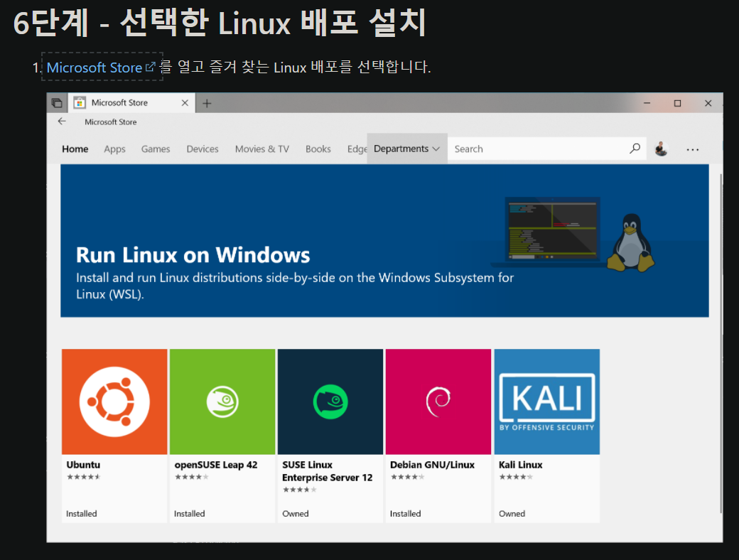
Task: Open the Edge section
Action: click(x=357, y=149)
